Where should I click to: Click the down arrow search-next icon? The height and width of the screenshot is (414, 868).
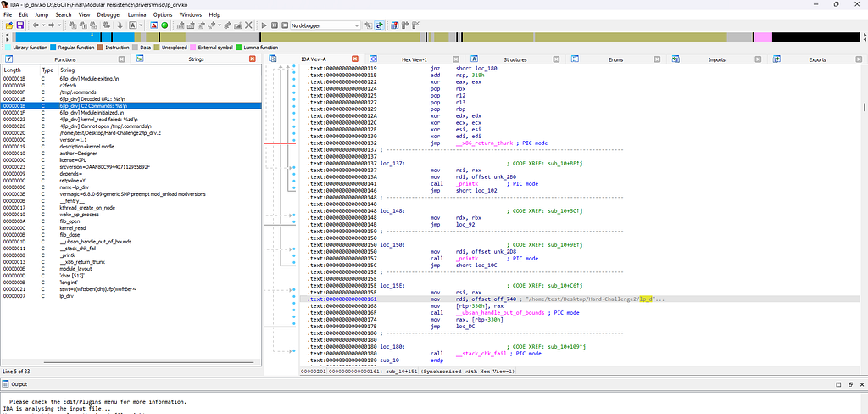120,25
